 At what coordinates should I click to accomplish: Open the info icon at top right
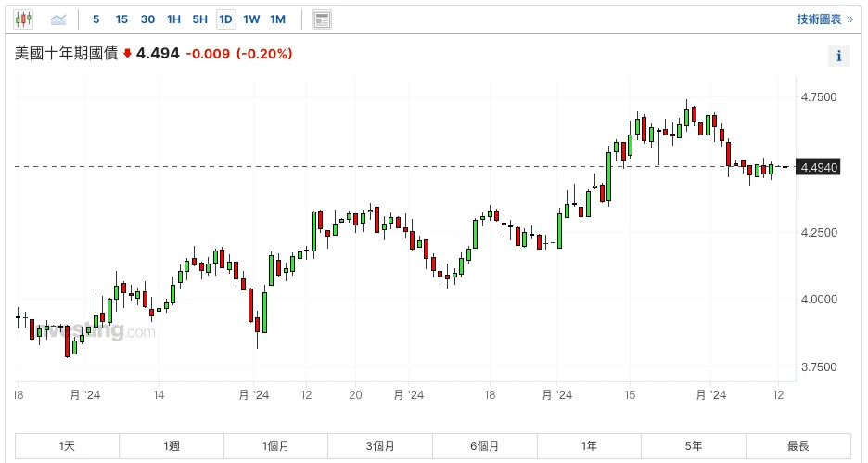click(x=838, y=56)
